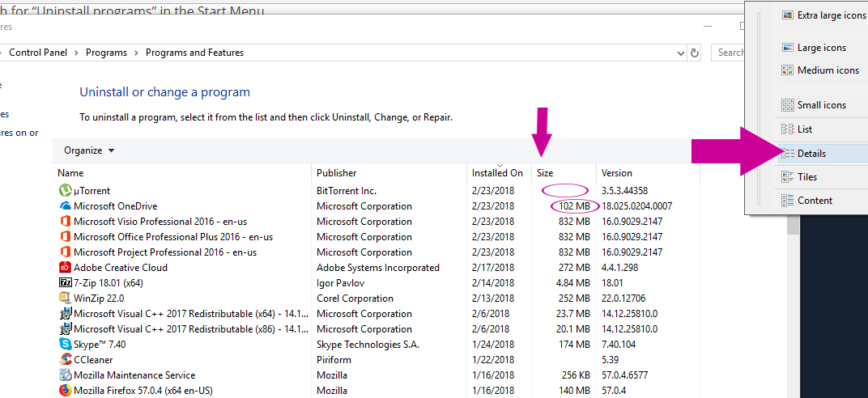Click the "Uninstall or change a program" heading
Screen dimensions: 868x398
coord(165,92)
